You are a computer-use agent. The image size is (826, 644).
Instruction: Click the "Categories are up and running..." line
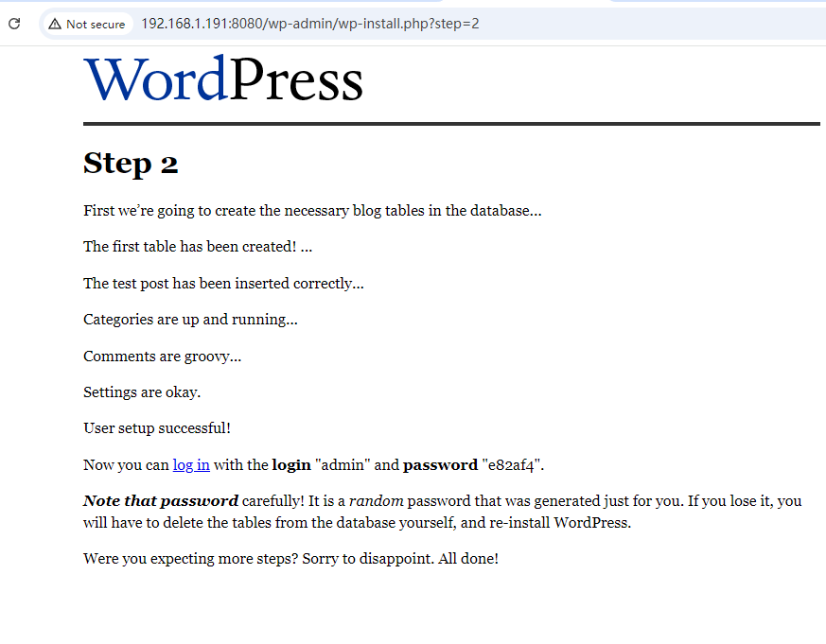[x=190, y=320]
